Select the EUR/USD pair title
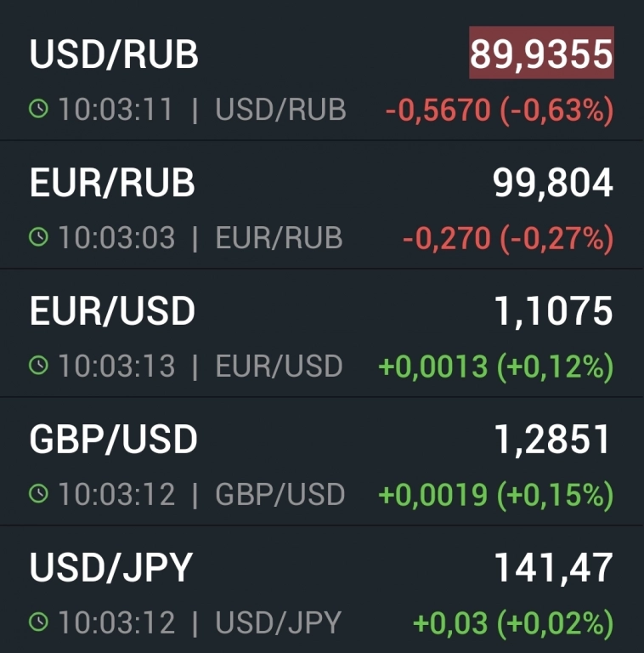The height and width of the screenshot is (653, 644). point(112,312)
